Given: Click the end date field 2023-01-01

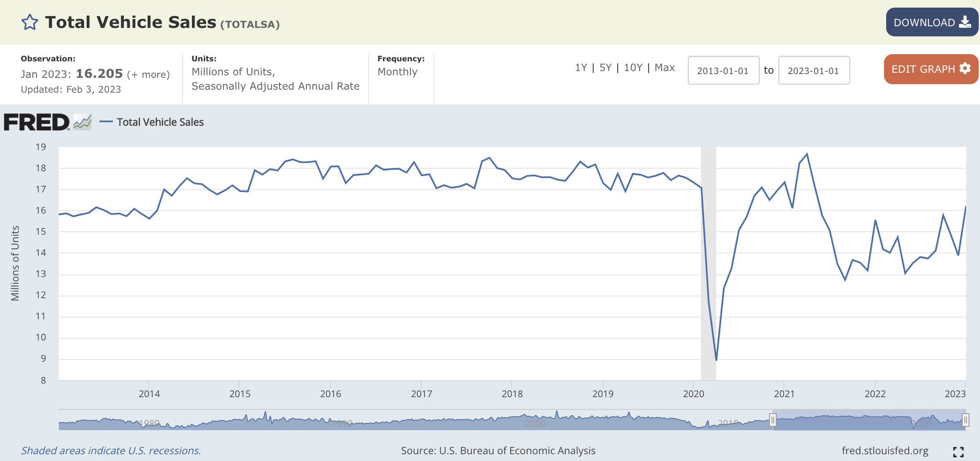Looking at the screenshot, I should (x=813, y=70).
